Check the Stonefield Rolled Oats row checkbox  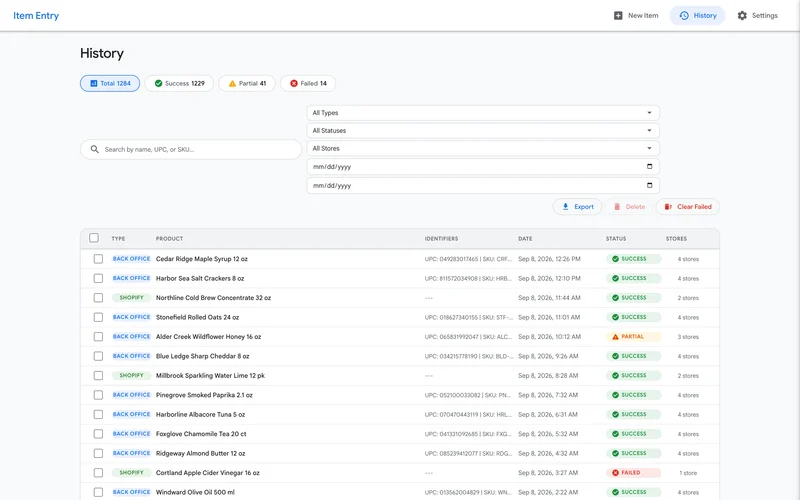tap(98, 317)
